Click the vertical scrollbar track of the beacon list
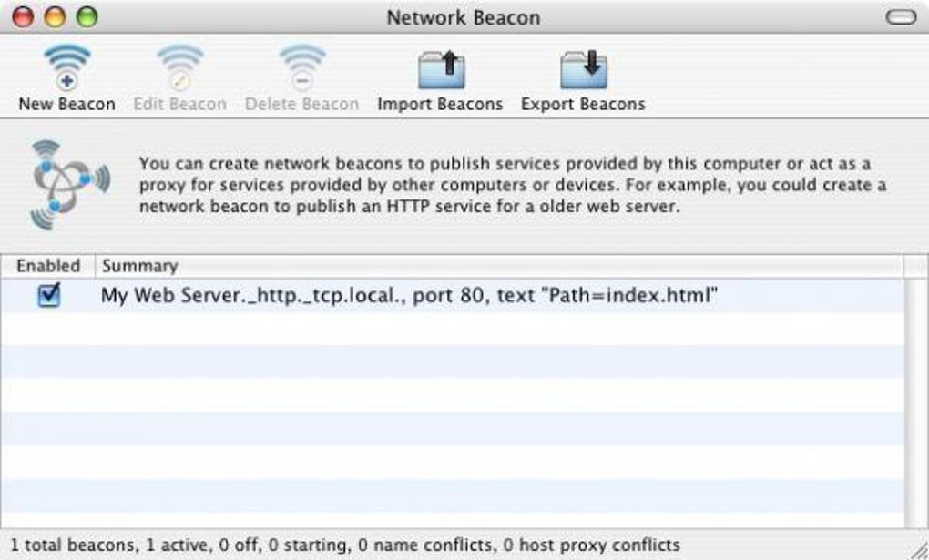929x560 pixels. [x=916, y=401]
